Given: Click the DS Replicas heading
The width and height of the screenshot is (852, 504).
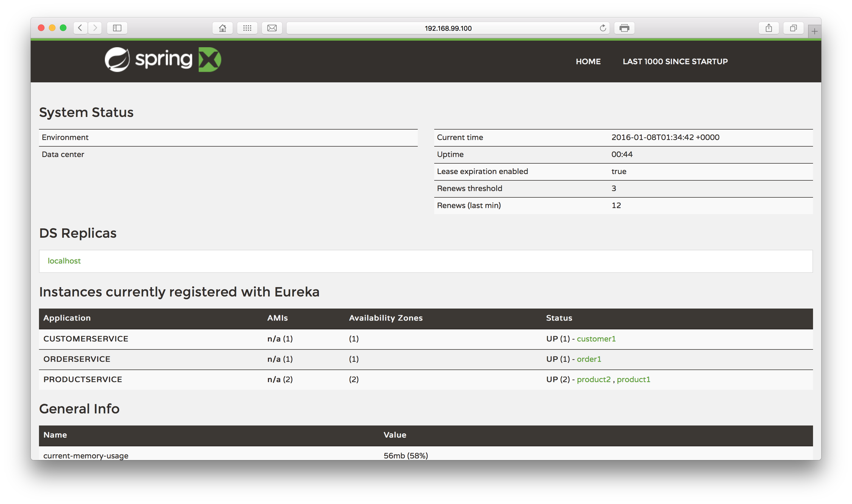Looking at the screenshot, I should [78, 233].
